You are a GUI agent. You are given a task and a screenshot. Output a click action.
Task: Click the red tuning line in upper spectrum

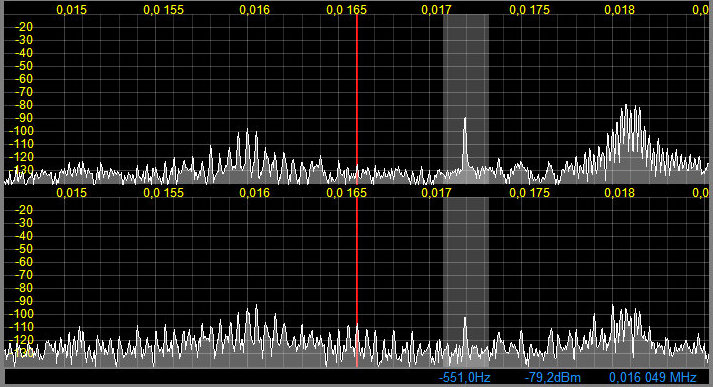click(357, 99)
